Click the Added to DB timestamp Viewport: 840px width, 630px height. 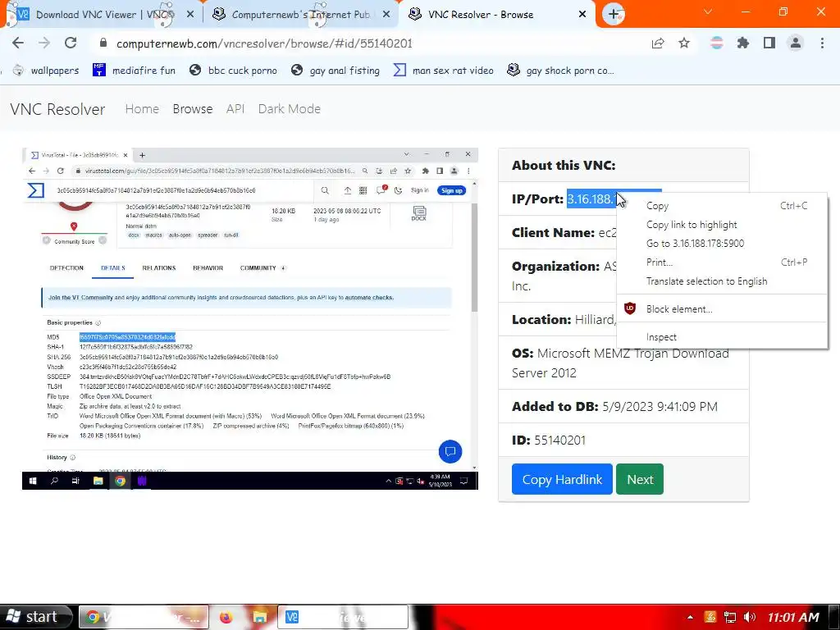coord(660,407)
